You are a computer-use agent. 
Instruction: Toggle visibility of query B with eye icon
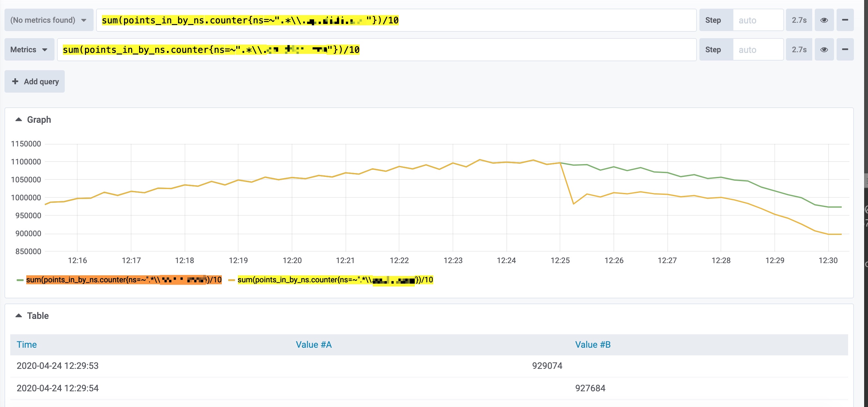pos(824,49)
